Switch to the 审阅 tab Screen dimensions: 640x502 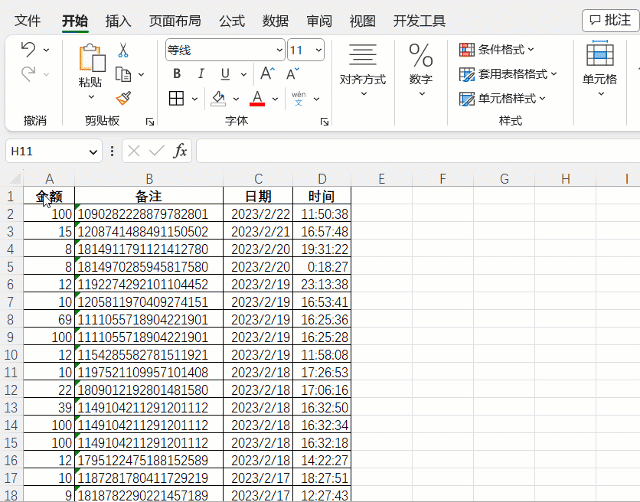tap(319, 20)
